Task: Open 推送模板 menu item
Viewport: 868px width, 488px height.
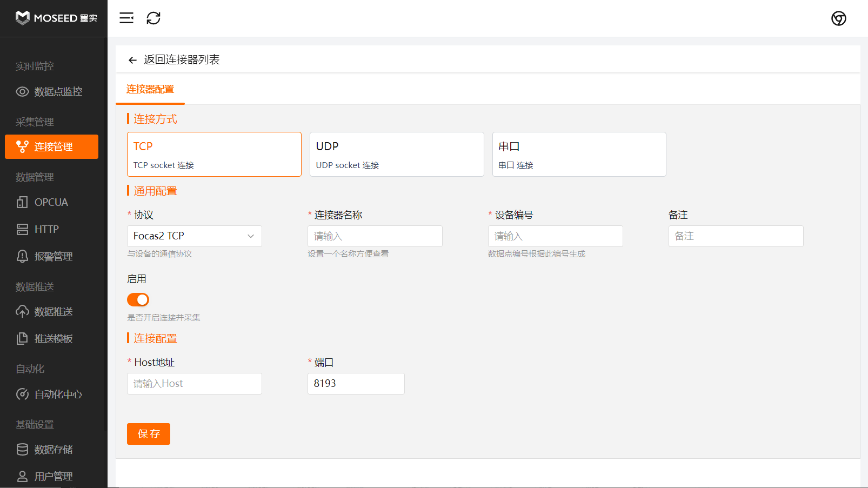Action: coord(51,339)
